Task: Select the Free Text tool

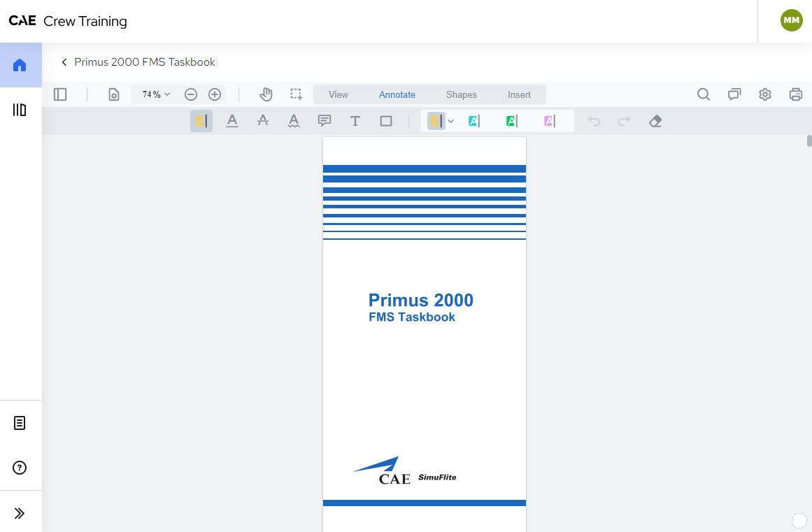Action: 355,121
